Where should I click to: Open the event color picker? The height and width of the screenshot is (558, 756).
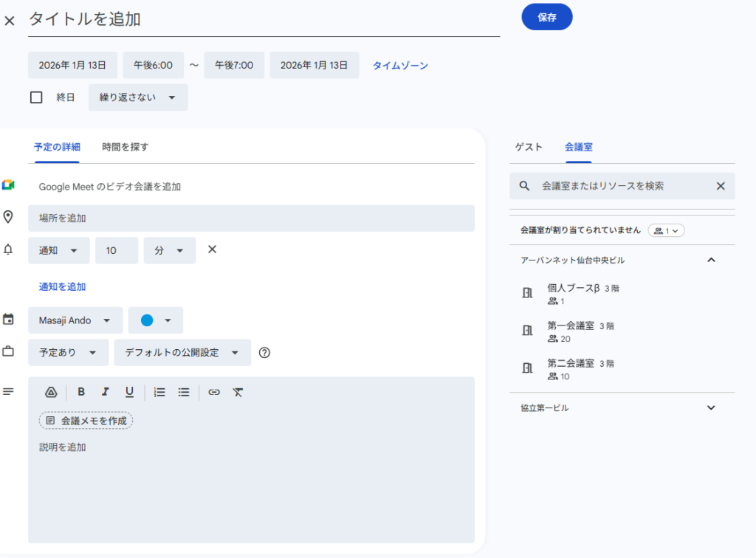(x=155, y=320)
